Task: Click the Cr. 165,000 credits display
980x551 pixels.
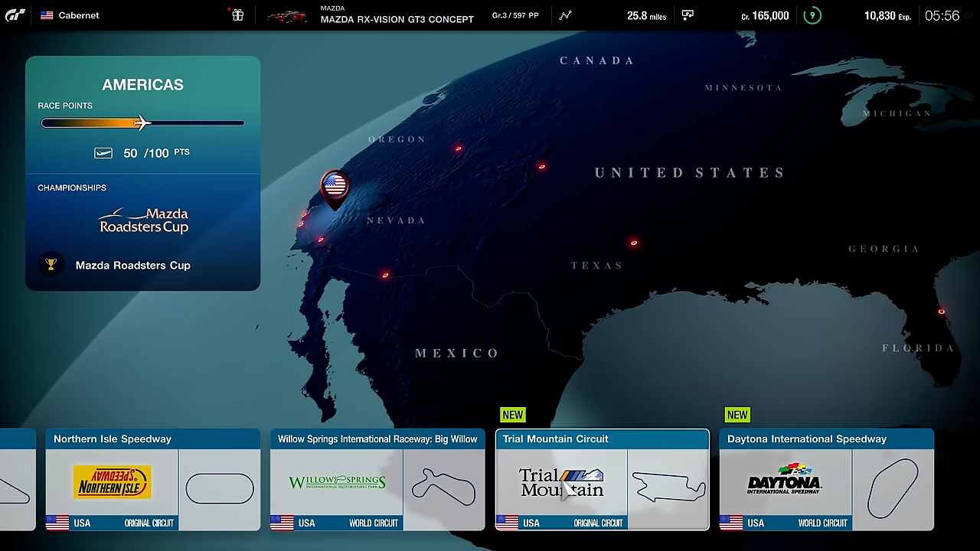Action: click(765, 15)
